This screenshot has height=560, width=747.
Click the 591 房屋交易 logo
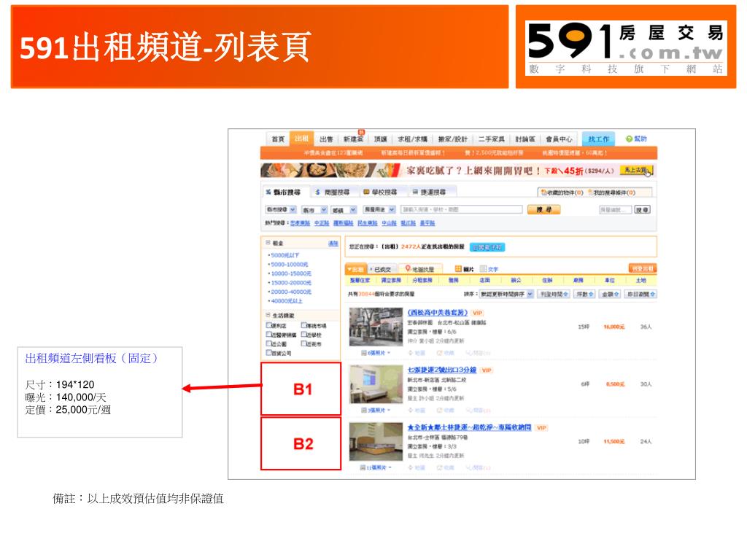[626, 47]
